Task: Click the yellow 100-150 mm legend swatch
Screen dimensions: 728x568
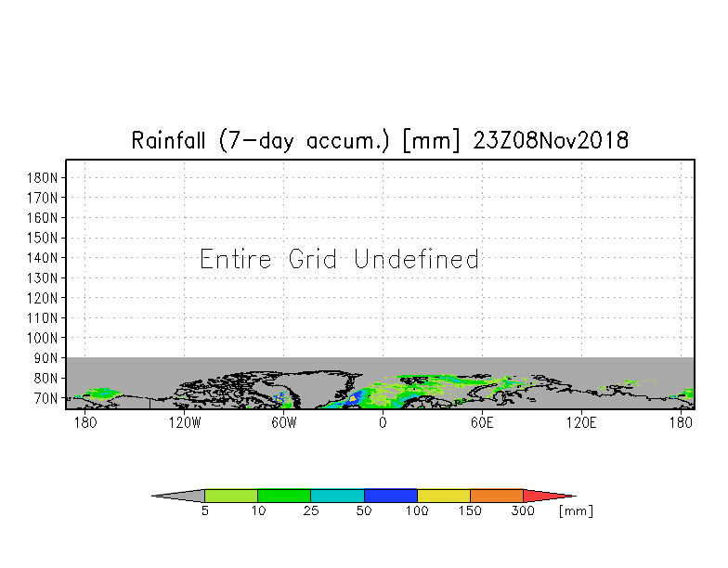Action: point(444,496)
